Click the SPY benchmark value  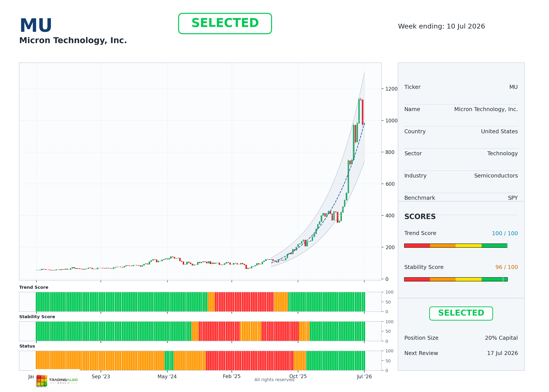[x=513, y=198]
